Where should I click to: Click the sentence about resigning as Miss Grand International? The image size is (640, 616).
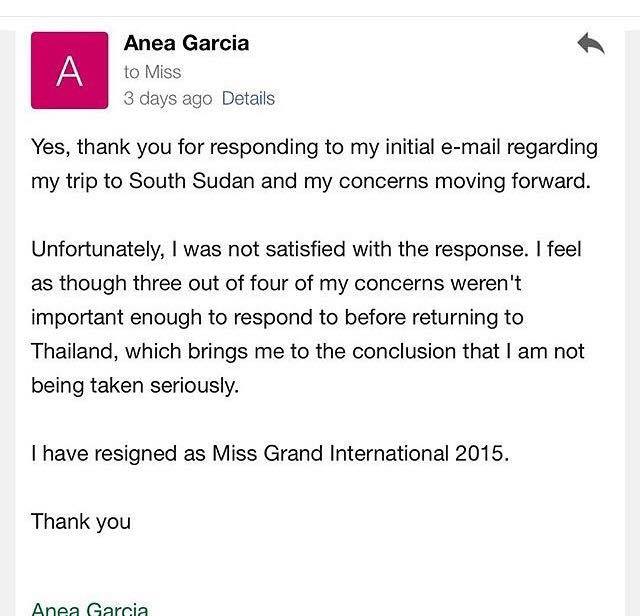tap(270, 453)
